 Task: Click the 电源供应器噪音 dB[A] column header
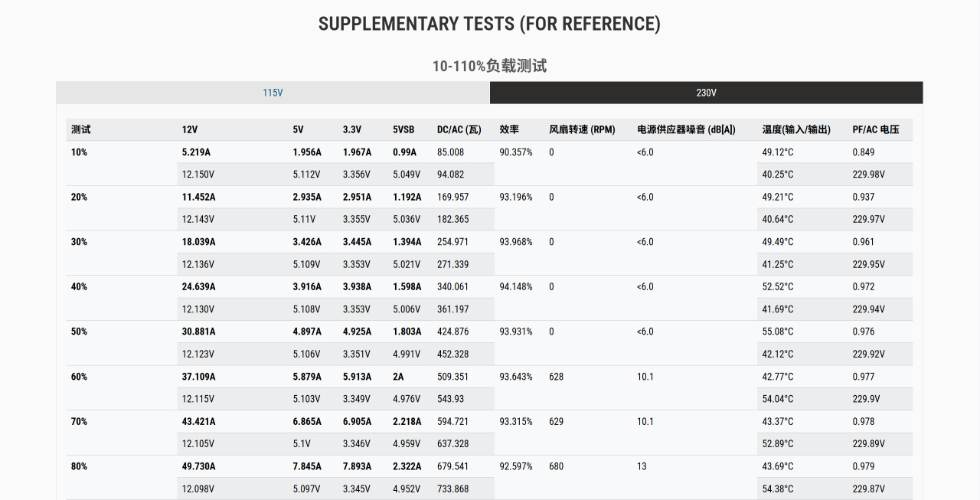tap(686, 129)
